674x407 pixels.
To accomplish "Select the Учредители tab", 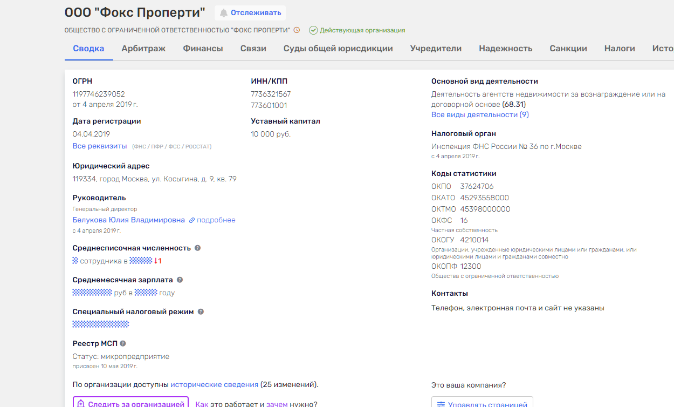I will click(435, 48).
